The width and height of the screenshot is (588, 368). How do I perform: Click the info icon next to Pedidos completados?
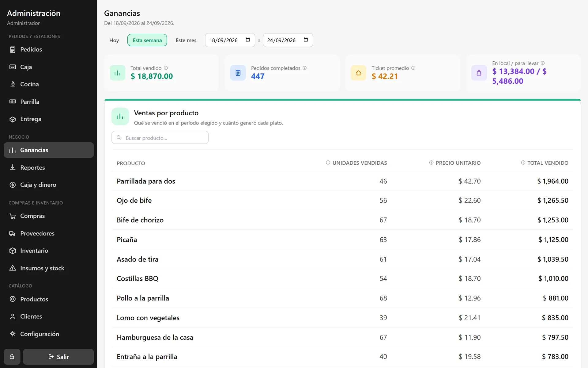(x=304, y=68)
